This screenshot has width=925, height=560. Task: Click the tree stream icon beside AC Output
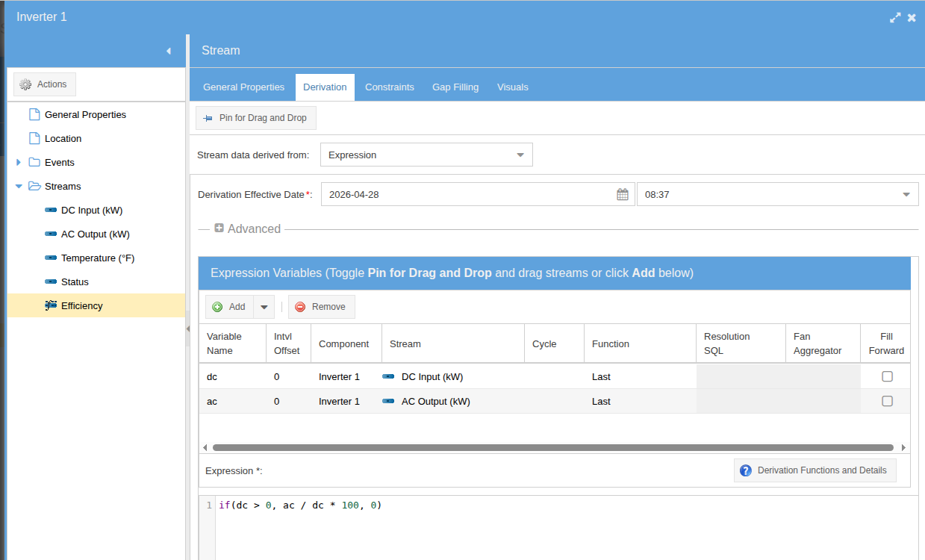pos(51,234)
